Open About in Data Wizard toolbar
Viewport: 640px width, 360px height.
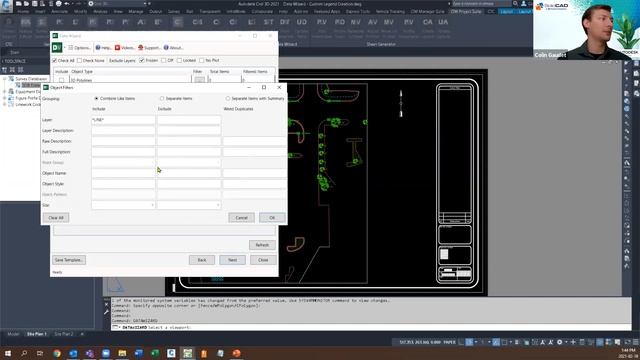[x=173, y=48]
